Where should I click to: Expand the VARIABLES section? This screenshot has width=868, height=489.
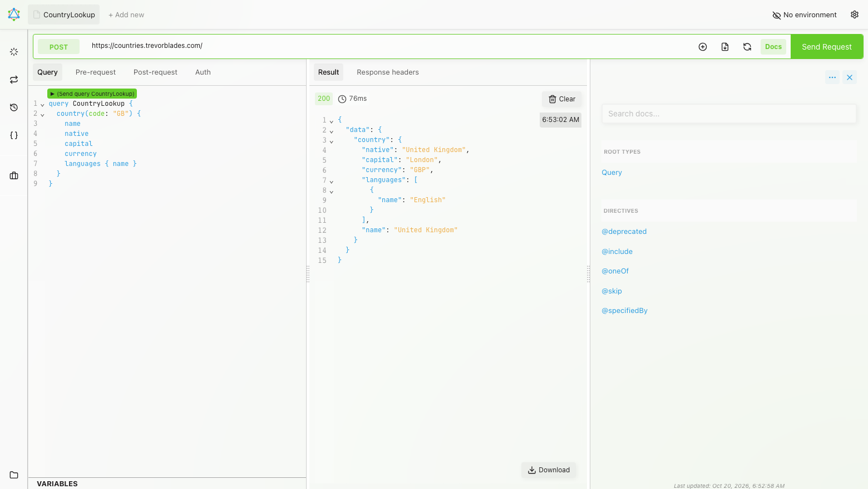[x=57, y=483]
